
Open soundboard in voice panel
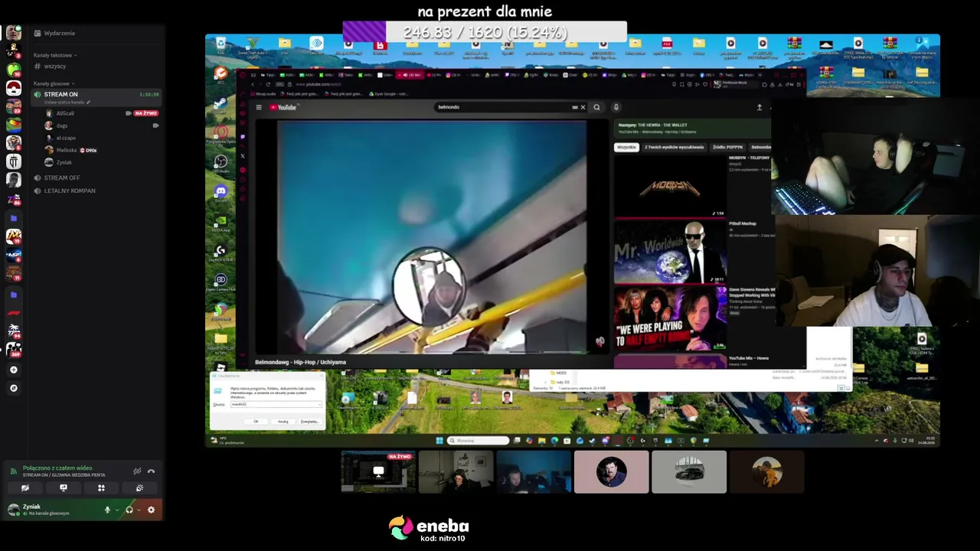coord(139,487)
